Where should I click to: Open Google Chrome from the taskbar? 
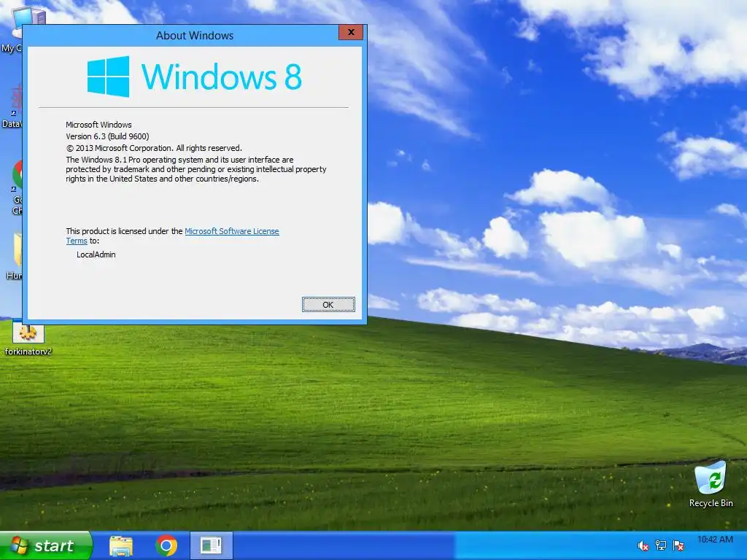point(166,545)
